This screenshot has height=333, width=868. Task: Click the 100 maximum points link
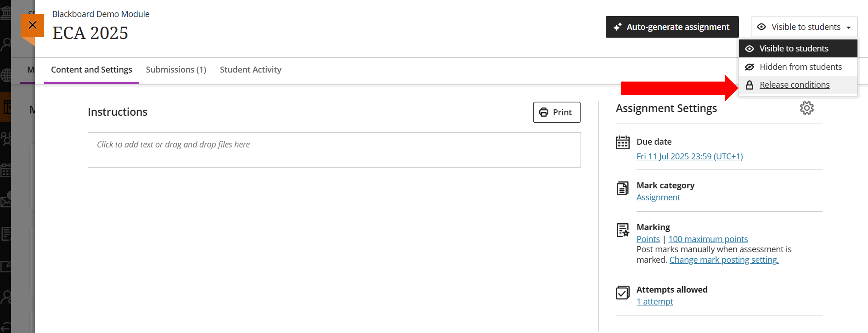click(x=708, y=239)
